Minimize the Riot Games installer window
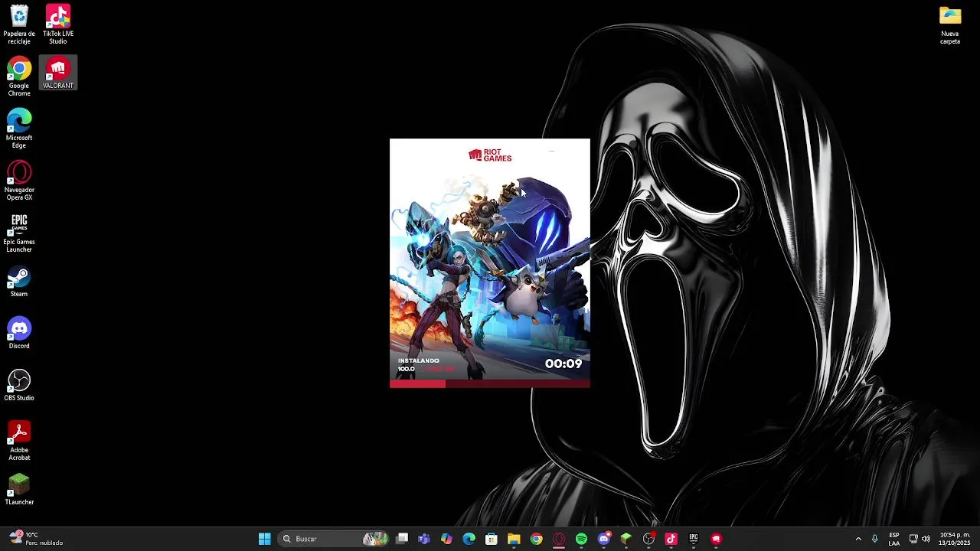980x551 pixels. (551, 151)
